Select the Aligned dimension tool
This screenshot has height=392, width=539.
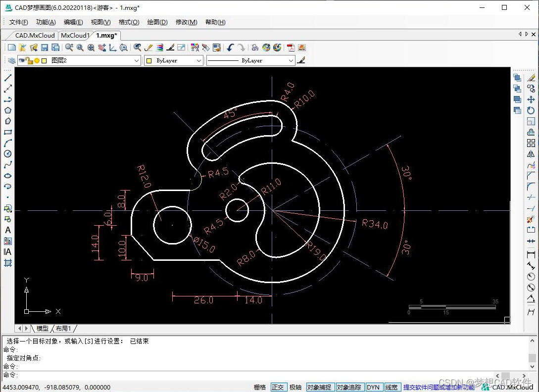coord(531,265)
